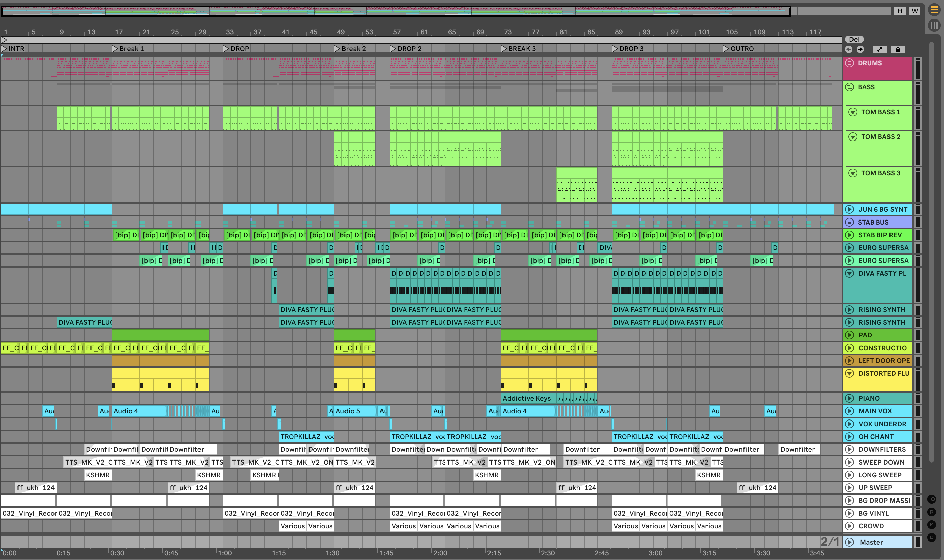944x560 pixels.
Task: Click the DRUMS group track icon
Action: pyautogui.click(x=849, y=63)
